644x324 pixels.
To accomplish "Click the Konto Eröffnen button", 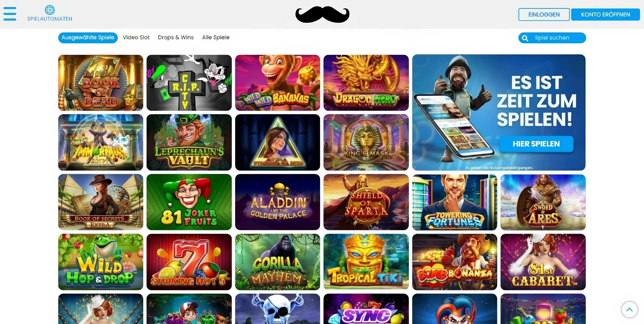I will point(605,14).
